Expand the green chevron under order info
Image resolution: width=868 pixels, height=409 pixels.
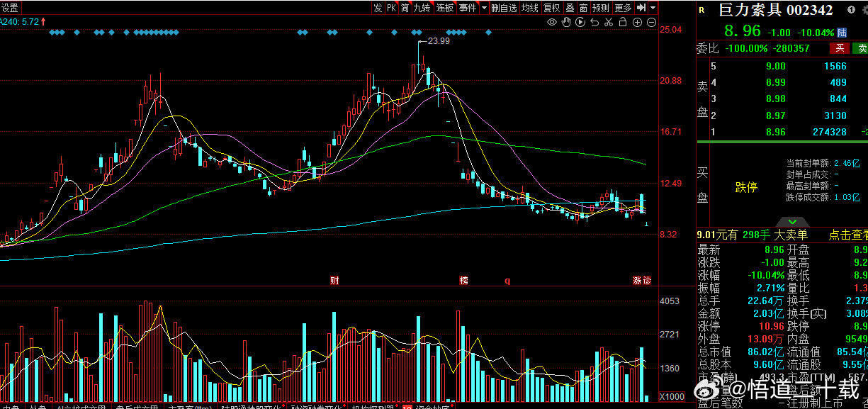[794, 221]
